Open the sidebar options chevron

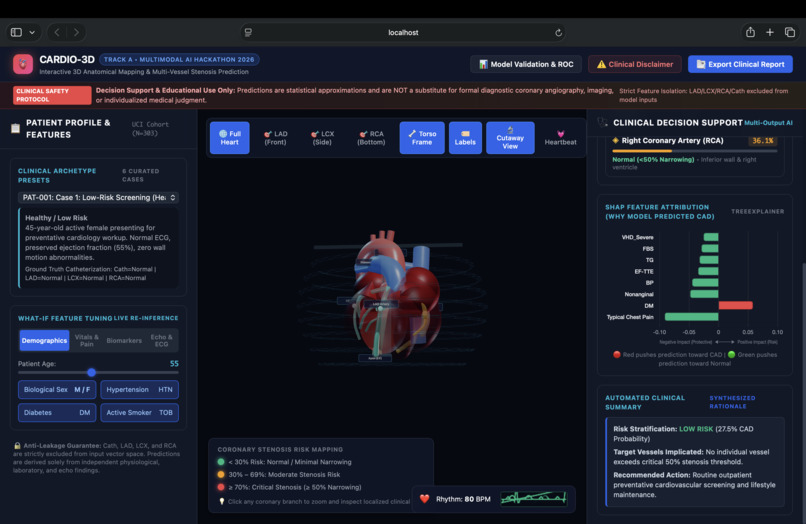tap(32, 32)
